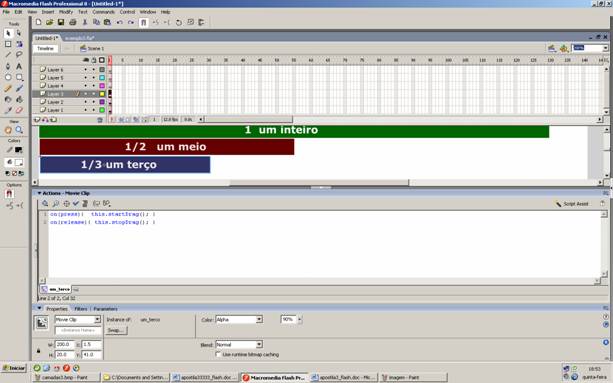Collapse the Actions - Movie Clip panel
Image resolution: width=613 pixels, height=383 pixels.
[39, 193]
